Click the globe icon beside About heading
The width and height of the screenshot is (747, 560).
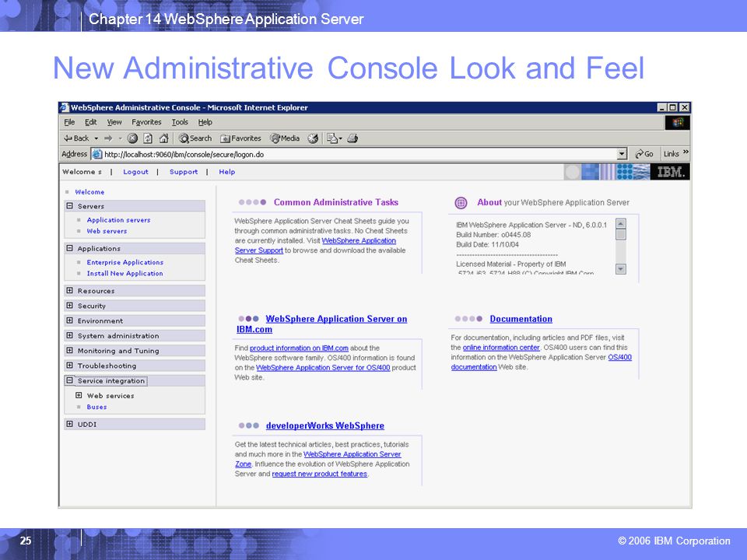click(x=461, y=203)
